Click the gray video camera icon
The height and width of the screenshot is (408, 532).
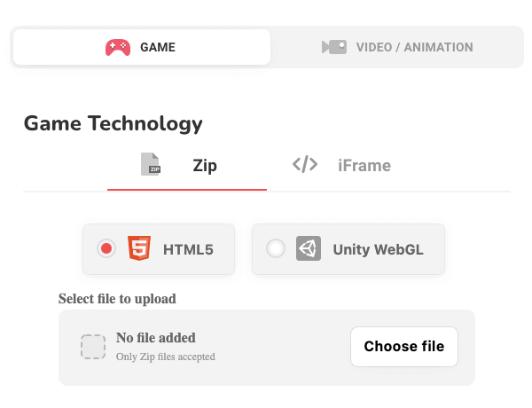pyautogui.click(x=334, y=47)
